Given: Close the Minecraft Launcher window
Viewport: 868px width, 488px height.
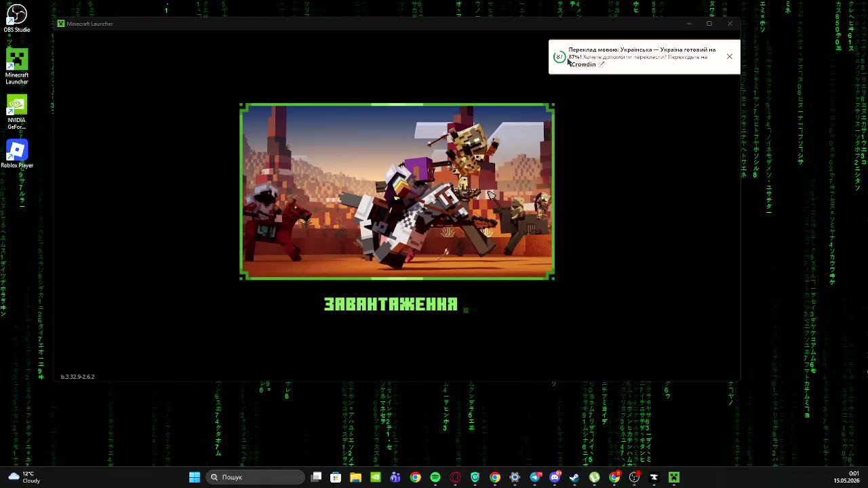Looking at the screenshot, I should click(730, 24).
